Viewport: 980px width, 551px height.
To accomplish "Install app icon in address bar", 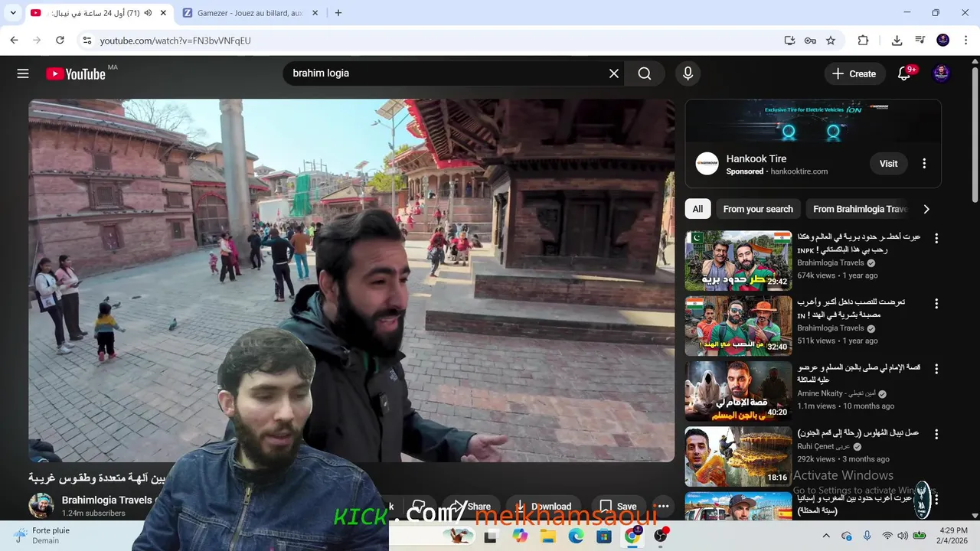I will coord(789,41).
